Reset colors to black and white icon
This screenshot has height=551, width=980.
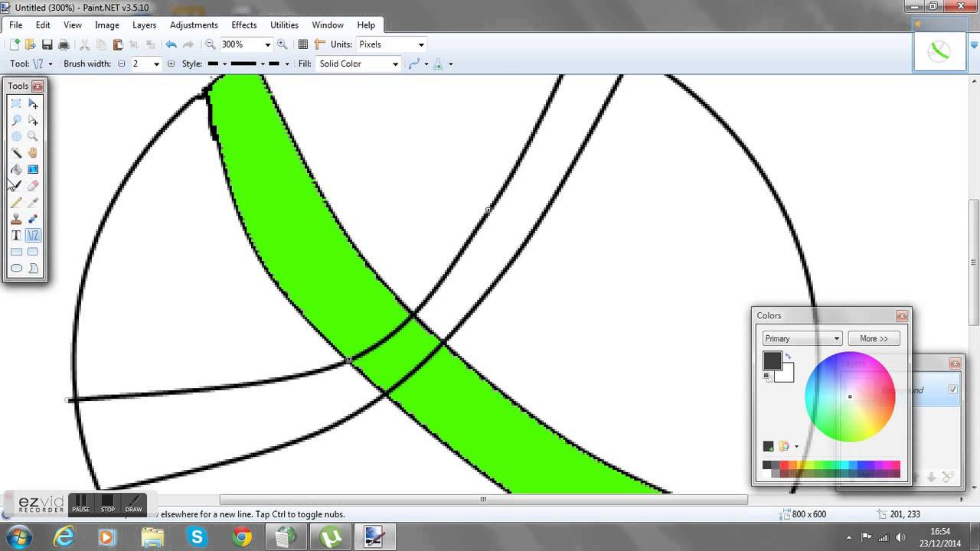(767, 377)
